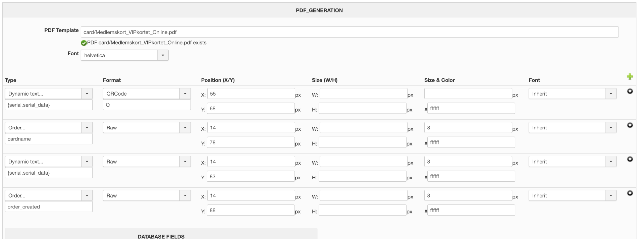The image size is (644, 239).
Task: Click the cardname text field
Action: click(49, 139)
